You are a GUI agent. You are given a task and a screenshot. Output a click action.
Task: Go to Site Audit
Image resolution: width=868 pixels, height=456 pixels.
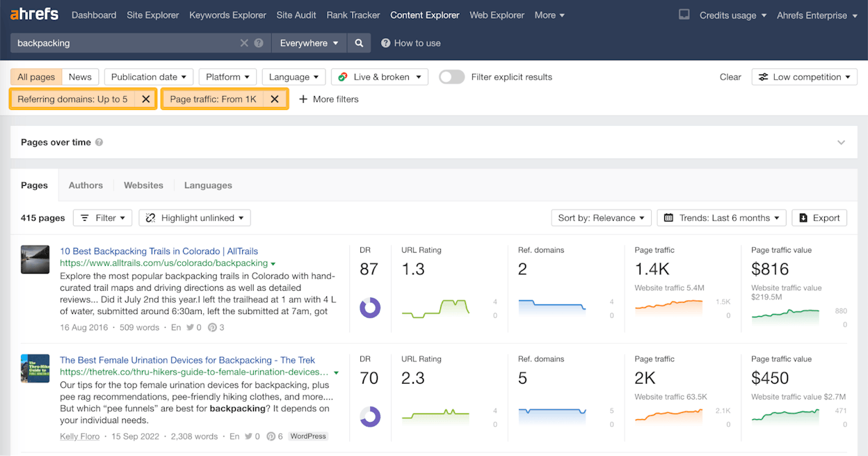296,15
